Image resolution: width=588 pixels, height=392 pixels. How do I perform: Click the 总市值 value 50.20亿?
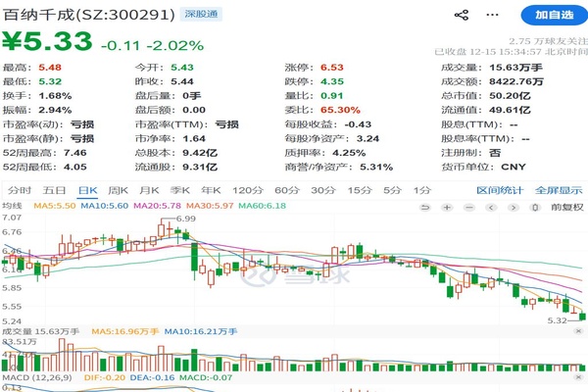coord(510,96)
